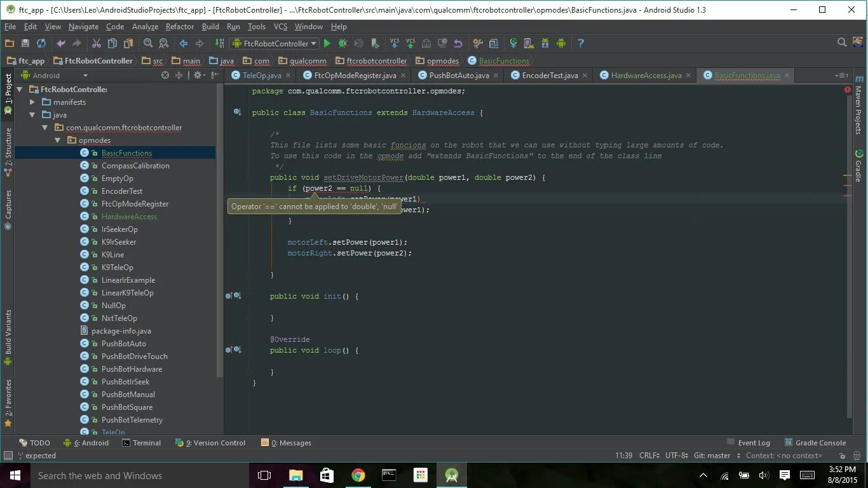This screenshot has width=868, height=488.
Task: Click the Copy icon in toolbar
Action: (112, 43)
